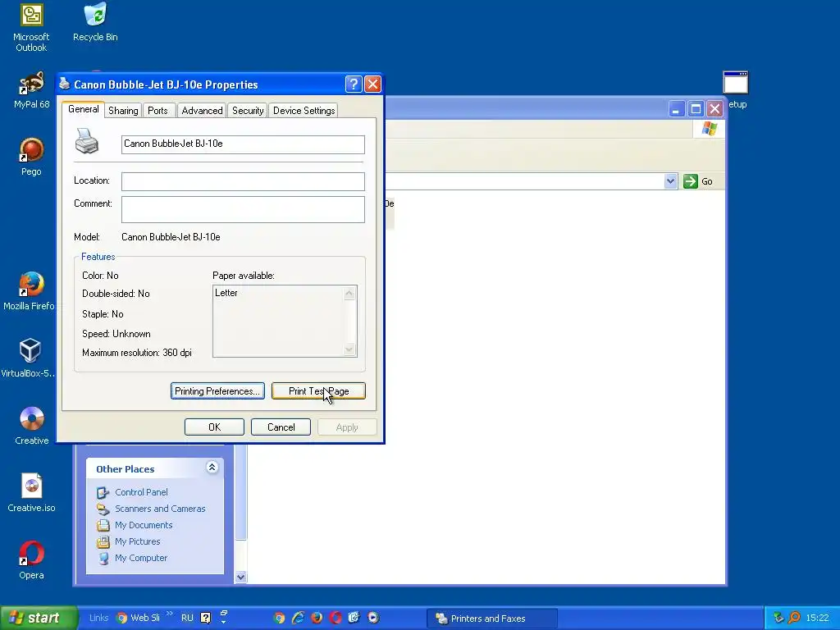
Task: Click paper list scroll down arrow
Action: (x=349, y=349)
